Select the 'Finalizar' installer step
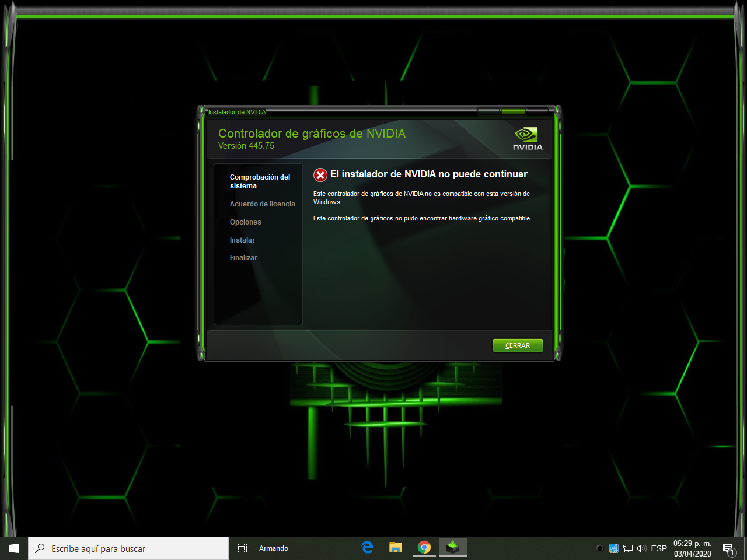 pyautogui.click(x=243, y=258)
